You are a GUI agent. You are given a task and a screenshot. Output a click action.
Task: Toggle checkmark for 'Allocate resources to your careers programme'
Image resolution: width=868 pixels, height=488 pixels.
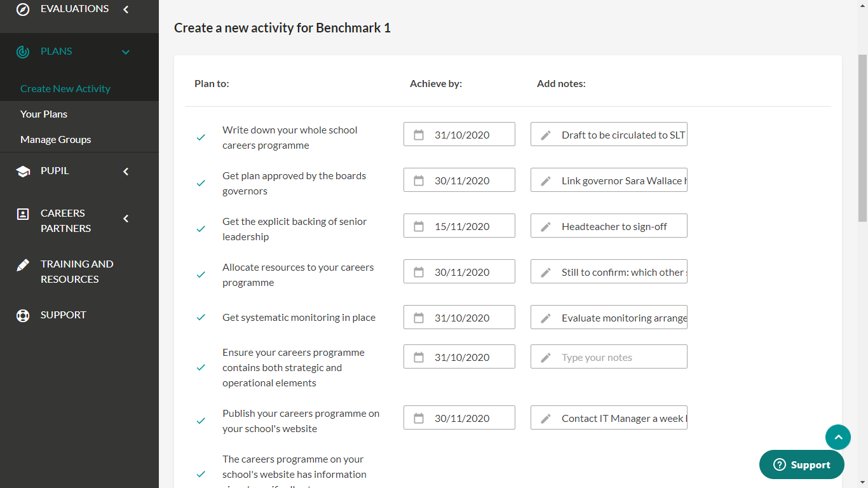coord(201,274)
